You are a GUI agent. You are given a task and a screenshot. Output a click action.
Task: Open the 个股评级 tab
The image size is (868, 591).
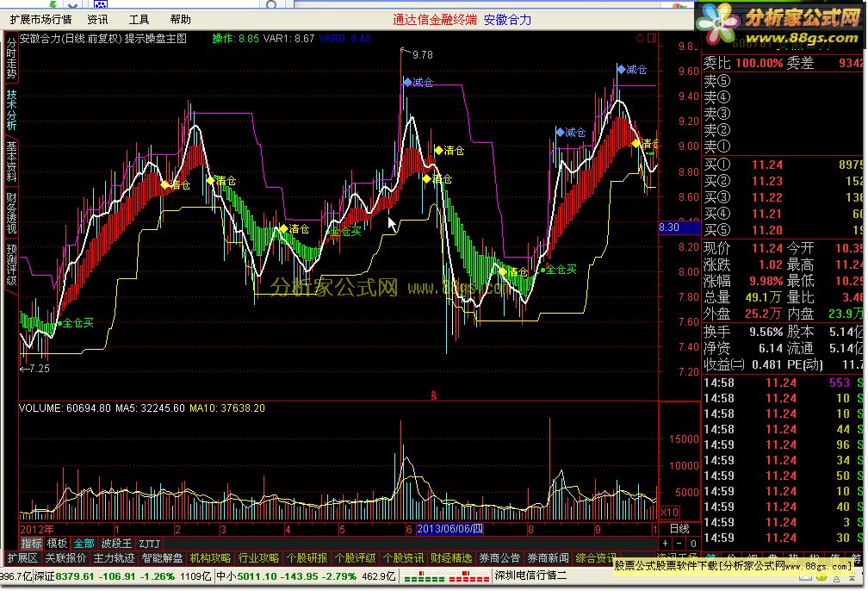(355, 557)
